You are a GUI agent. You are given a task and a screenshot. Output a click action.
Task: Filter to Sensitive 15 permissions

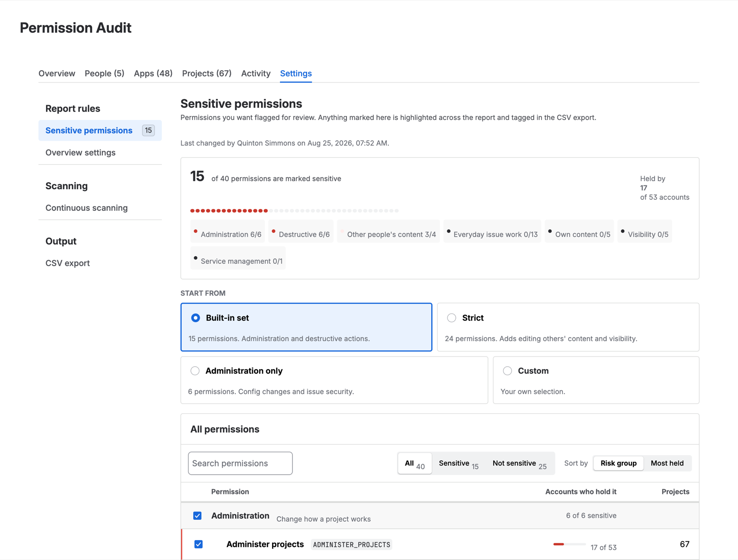pos(458,463)
